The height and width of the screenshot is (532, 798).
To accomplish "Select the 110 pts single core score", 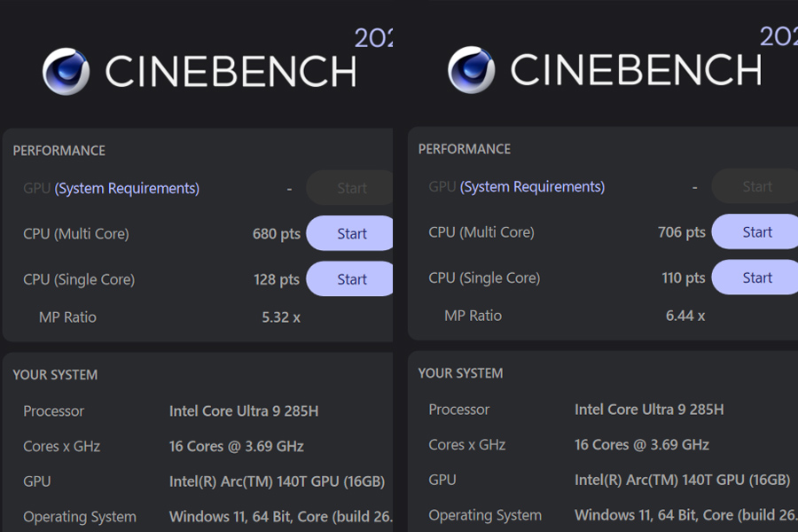I will [684, 278].
